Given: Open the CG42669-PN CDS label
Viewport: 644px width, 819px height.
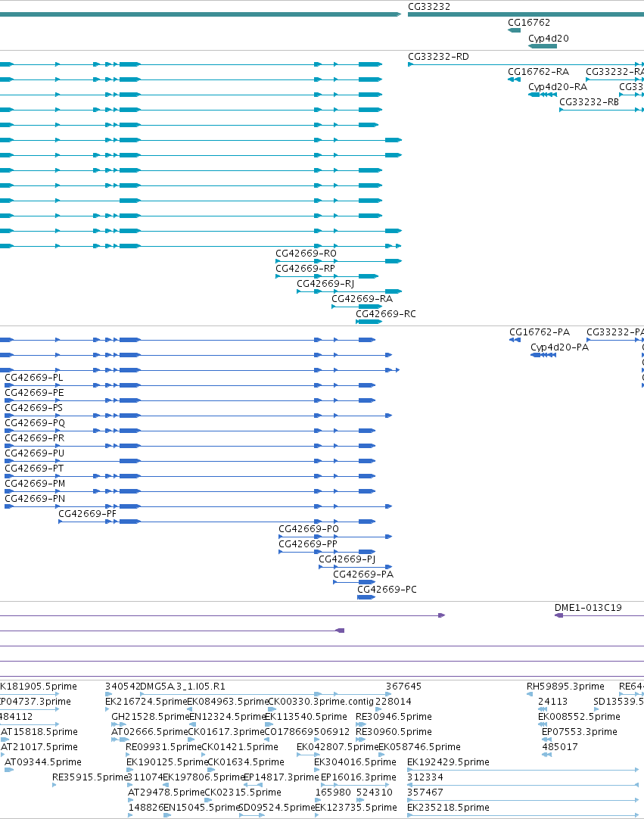Looking at the screenshot, I should [35, 499].
